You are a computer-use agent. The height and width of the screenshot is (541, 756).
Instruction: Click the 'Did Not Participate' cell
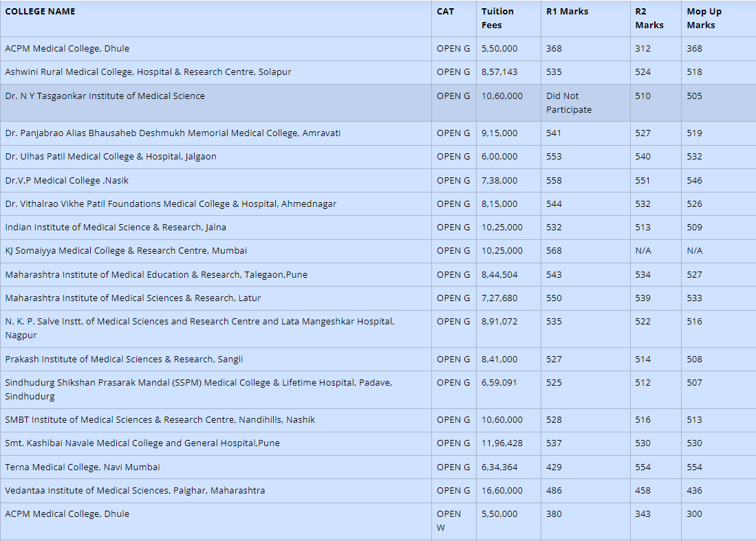coord(568,102)
